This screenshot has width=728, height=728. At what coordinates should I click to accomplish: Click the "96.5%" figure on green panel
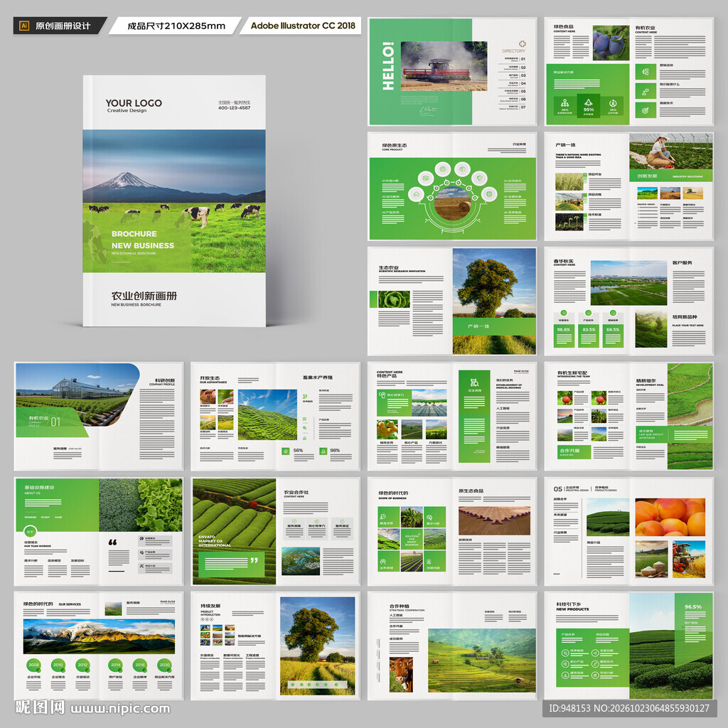coord(692,607)
